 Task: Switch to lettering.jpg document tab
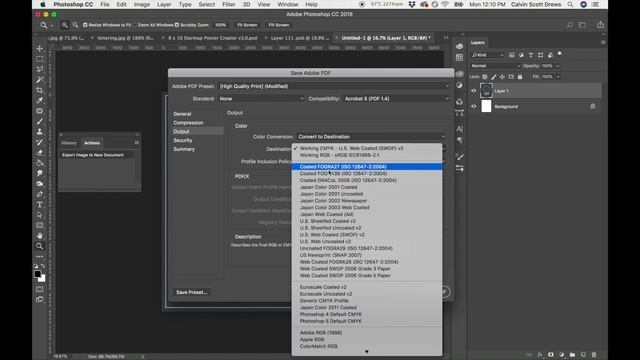pyautogui.click(x=125, y=38)
